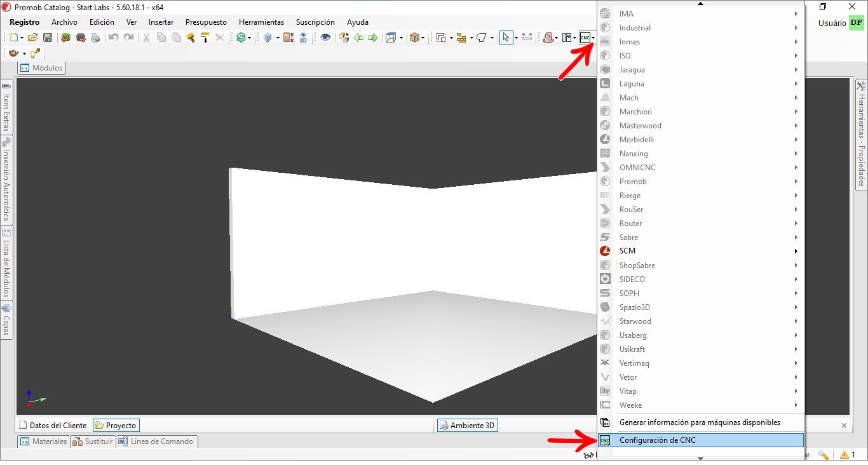Open the Sustituir tab
Screen dimensions: 868x465
(x=93, y=441)
